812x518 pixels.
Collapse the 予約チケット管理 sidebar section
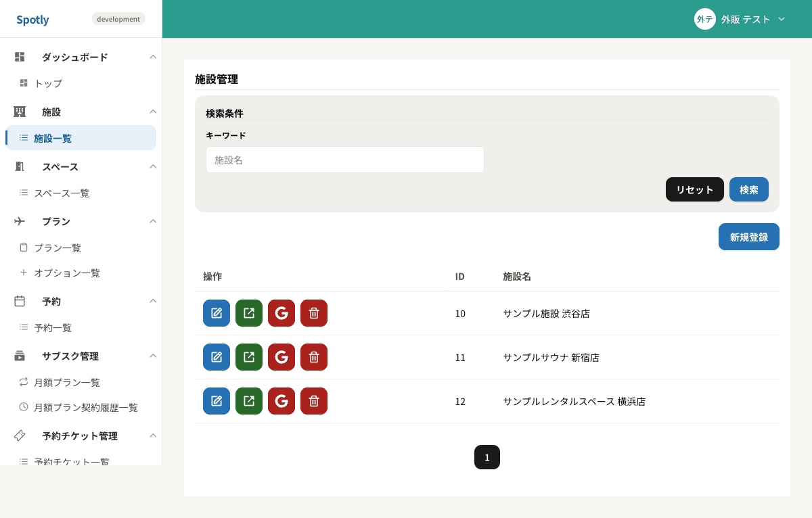point(153,435)
